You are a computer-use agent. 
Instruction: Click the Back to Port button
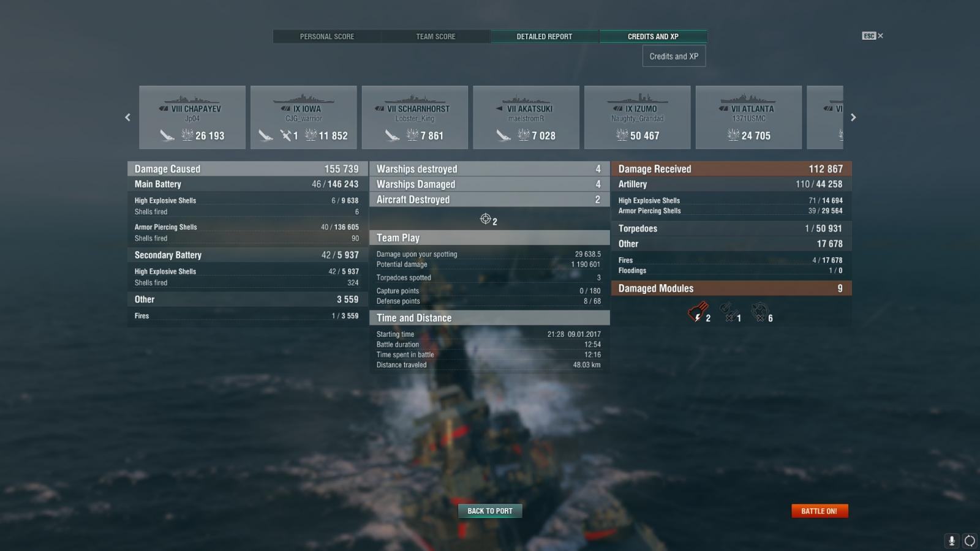[490, 511]
